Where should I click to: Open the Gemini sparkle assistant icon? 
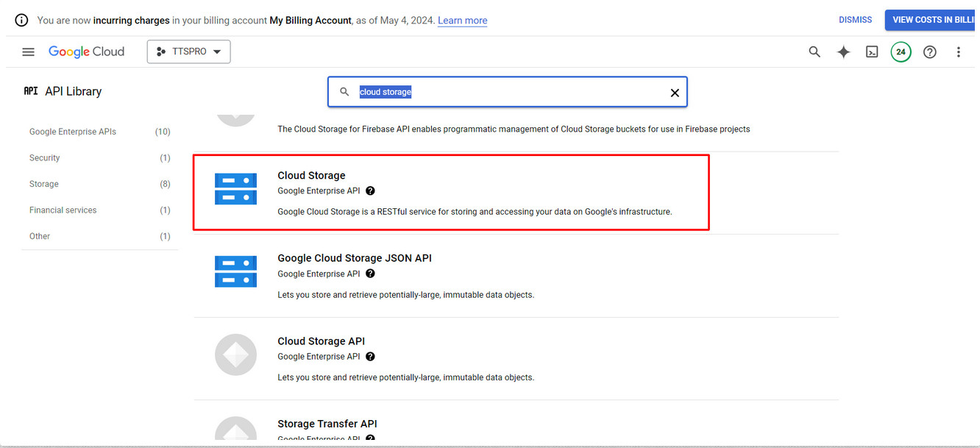point(843,51)
